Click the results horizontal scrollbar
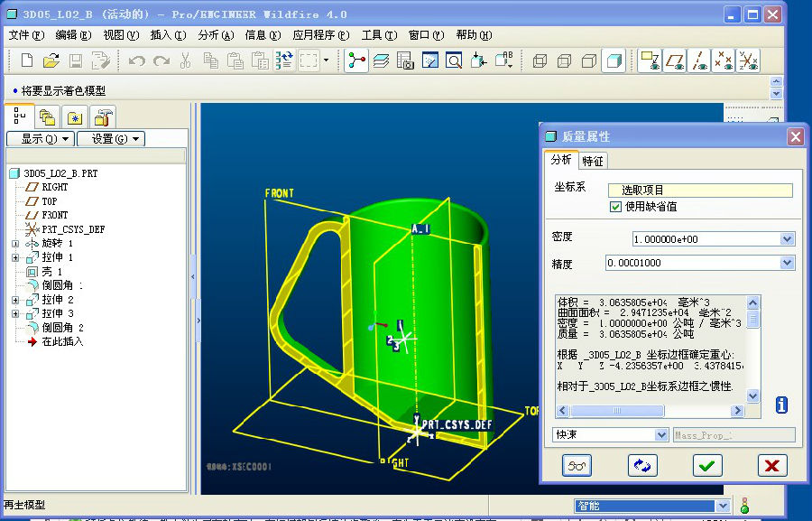The width and height of the screenshot is (812, 521). point(648,411)
